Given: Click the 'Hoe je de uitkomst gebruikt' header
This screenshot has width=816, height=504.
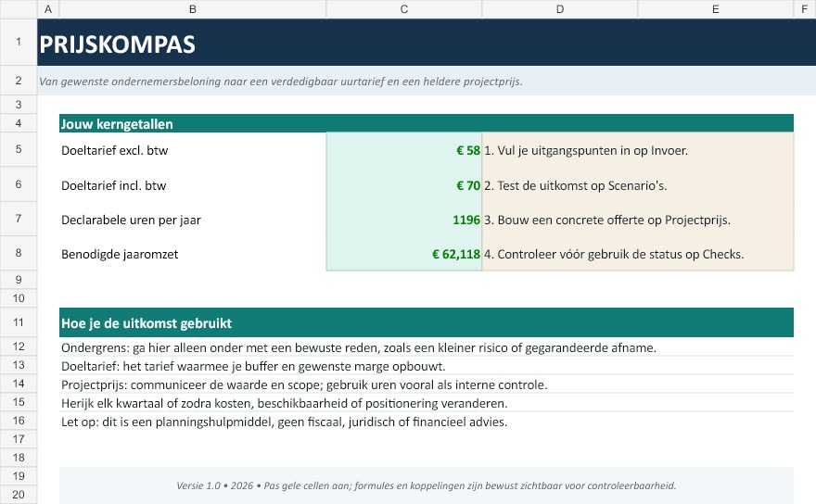Looking at the screenshot, I should click(x=427, y=322).
